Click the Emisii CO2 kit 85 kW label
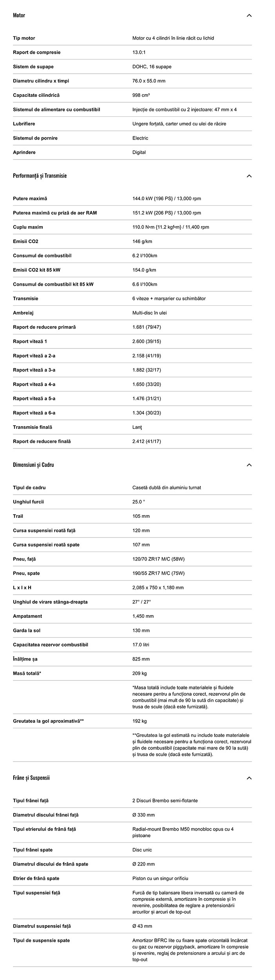This screenshot has width=275, height=980. coord(36,270)
